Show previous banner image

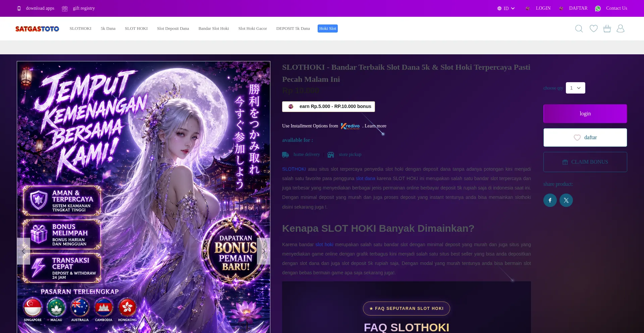tap(23, 251)
